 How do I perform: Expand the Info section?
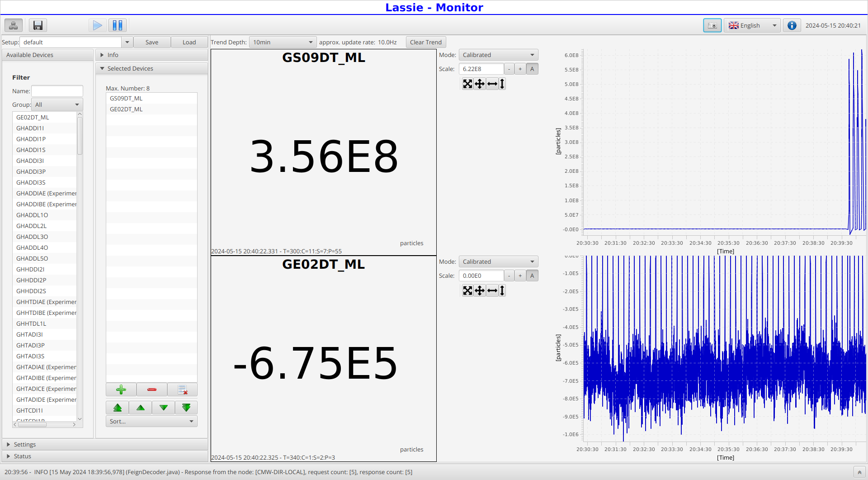point(151,55)
